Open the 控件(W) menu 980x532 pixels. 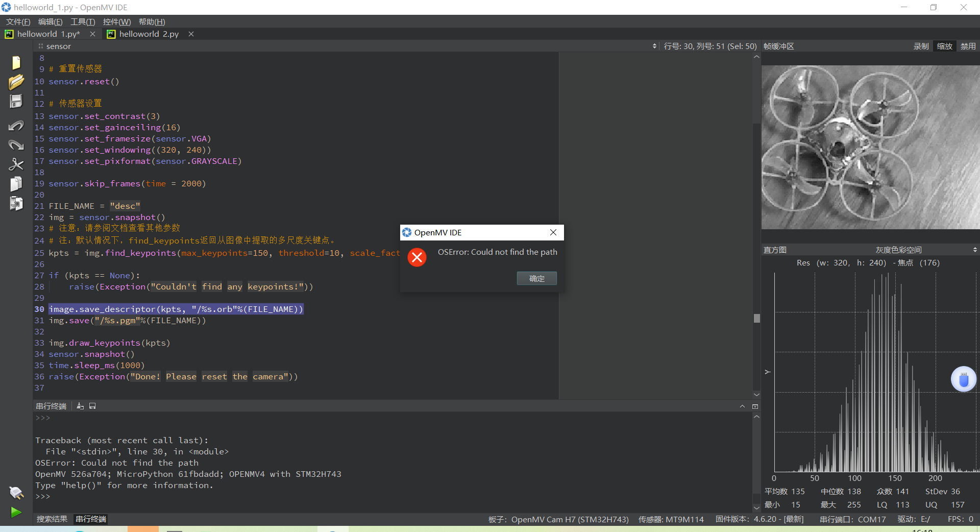tap(116, 21)
